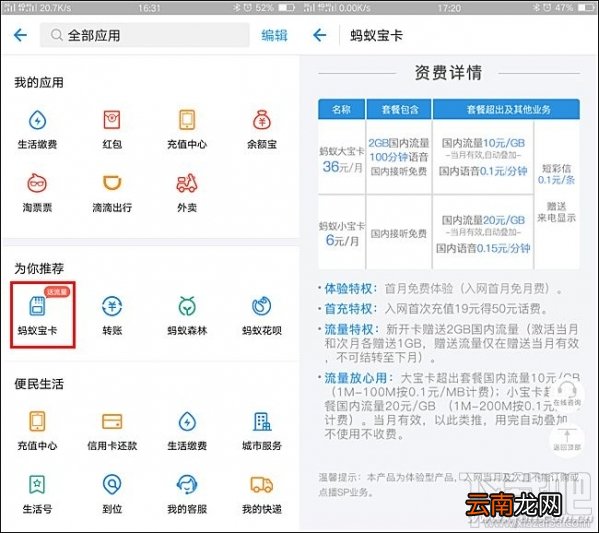Open the 外卖 app

pyautogui.click(x=187, y=193)
